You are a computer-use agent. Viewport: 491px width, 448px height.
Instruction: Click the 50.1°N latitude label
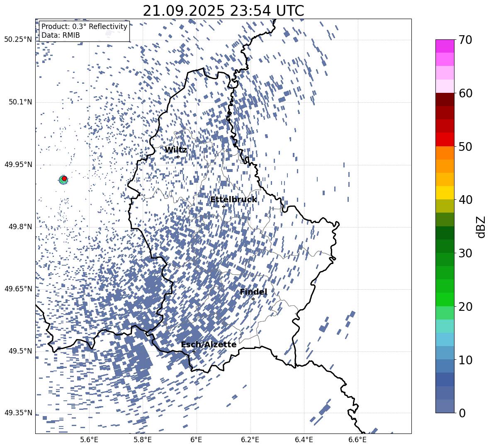click(20, 102)
